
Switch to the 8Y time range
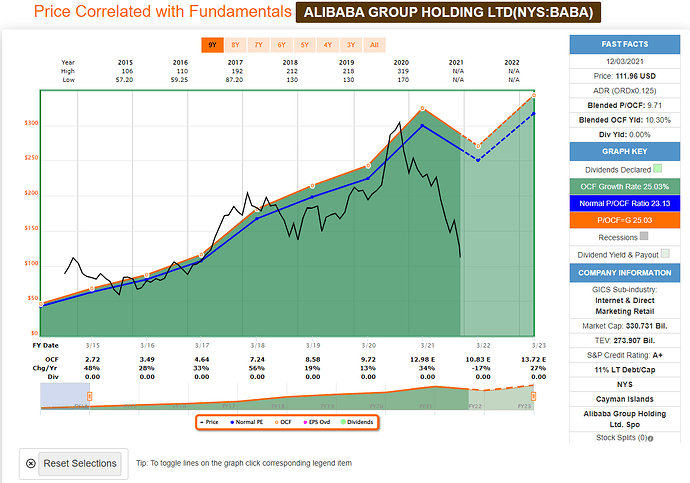click(235, 45)
